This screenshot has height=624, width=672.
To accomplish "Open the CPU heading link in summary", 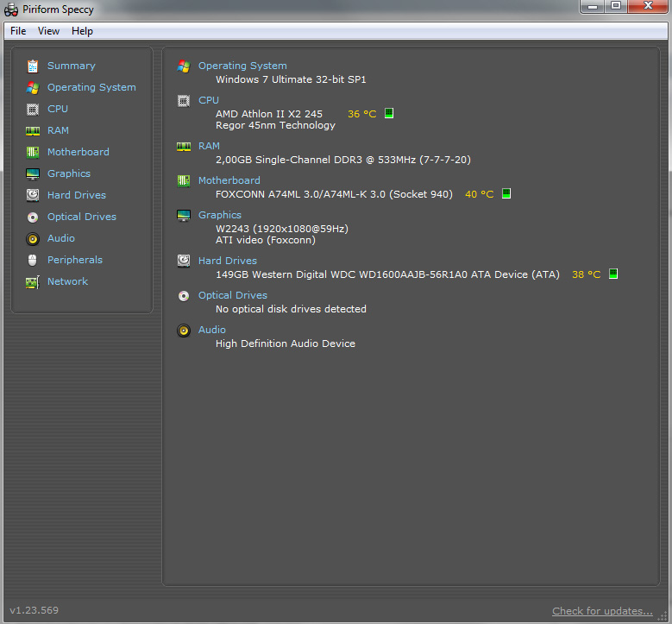I will tap(208, 100).
